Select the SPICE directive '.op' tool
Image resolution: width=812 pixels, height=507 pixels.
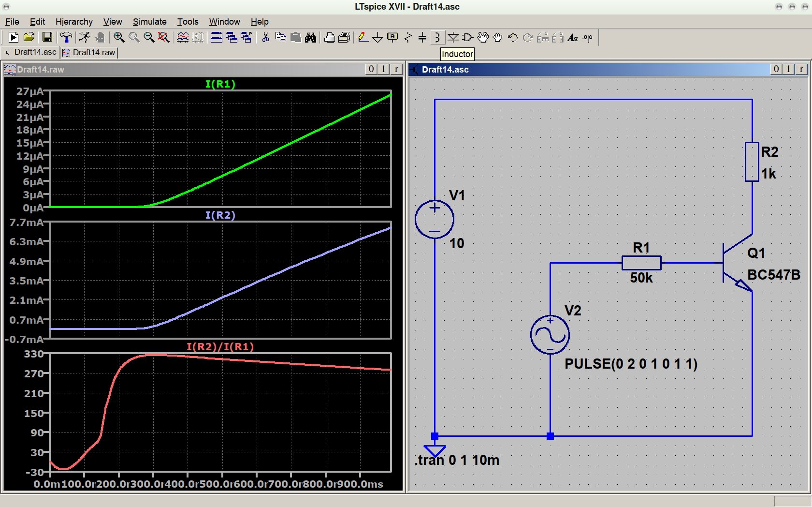[588, 37]
